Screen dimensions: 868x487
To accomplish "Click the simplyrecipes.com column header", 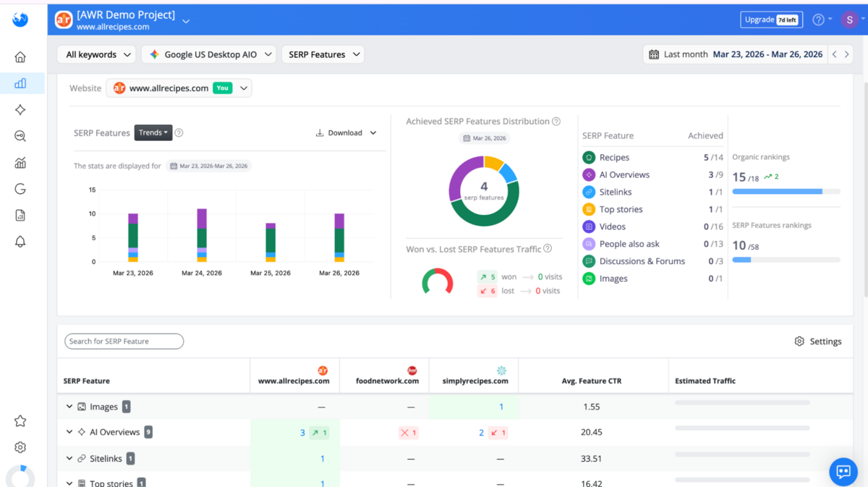I will [x=475, y=376].
